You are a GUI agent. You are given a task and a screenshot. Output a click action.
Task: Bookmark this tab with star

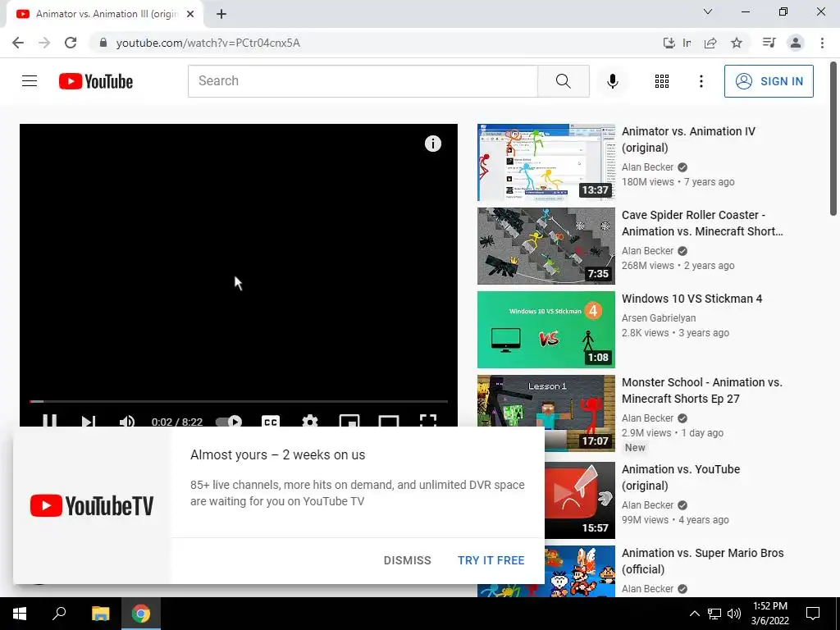pos(737,43)
